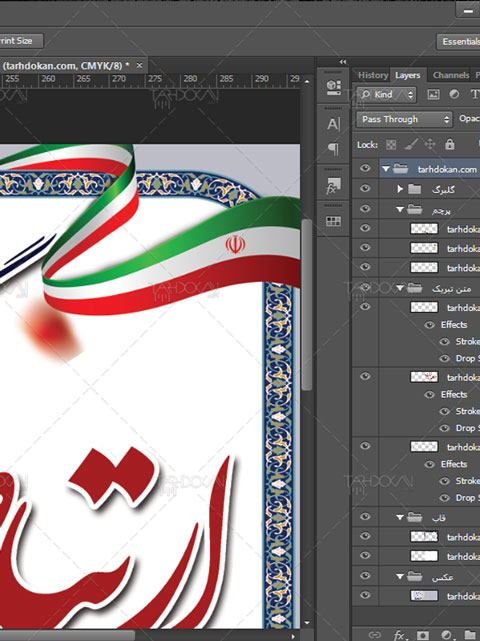The width and height of the screenshot is (480, 641).
Task: Hide the پرچم group
Action: click(x=365, y=208)
